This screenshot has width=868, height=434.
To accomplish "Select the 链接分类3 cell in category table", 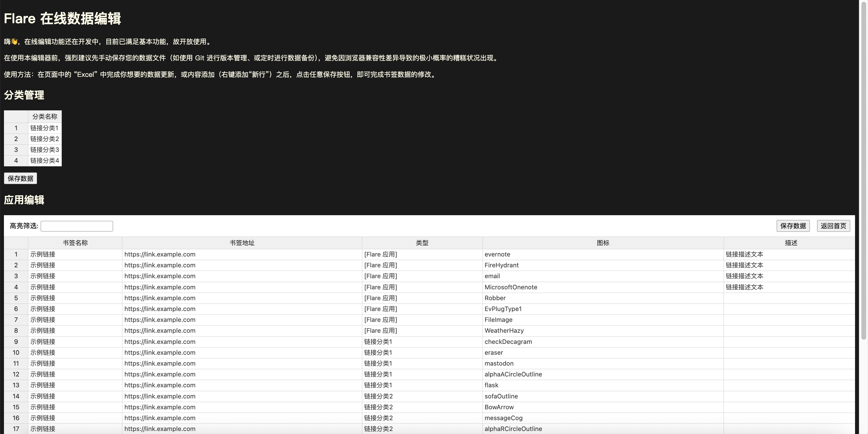I will (45, 149).
